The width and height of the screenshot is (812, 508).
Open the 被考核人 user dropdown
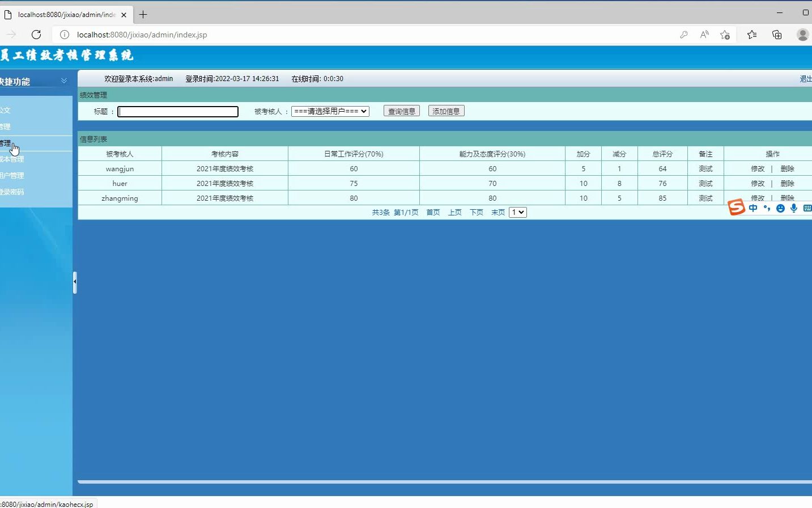tap(330, 111)
